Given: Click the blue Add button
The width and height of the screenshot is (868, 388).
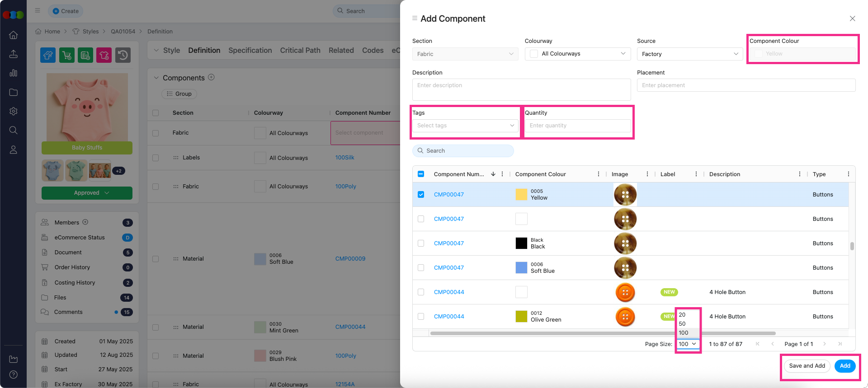Looking at the screenshot, I should click(x=845, y=366).
